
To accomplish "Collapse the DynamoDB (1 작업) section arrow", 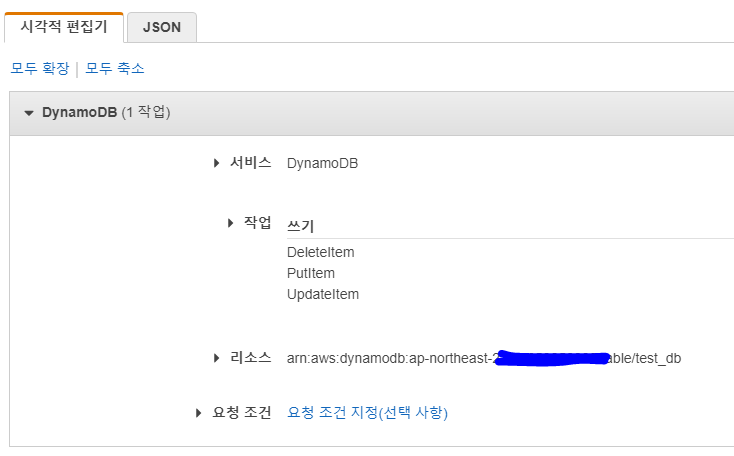I will point(29,113).
